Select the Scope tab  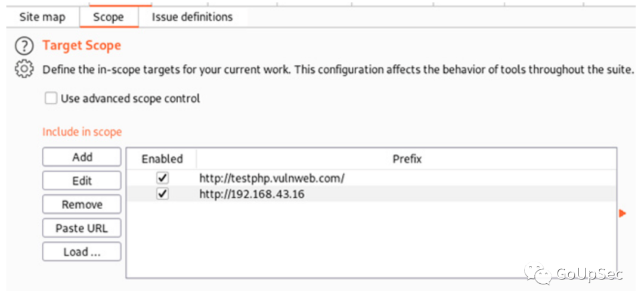click(x=109, y=17)
